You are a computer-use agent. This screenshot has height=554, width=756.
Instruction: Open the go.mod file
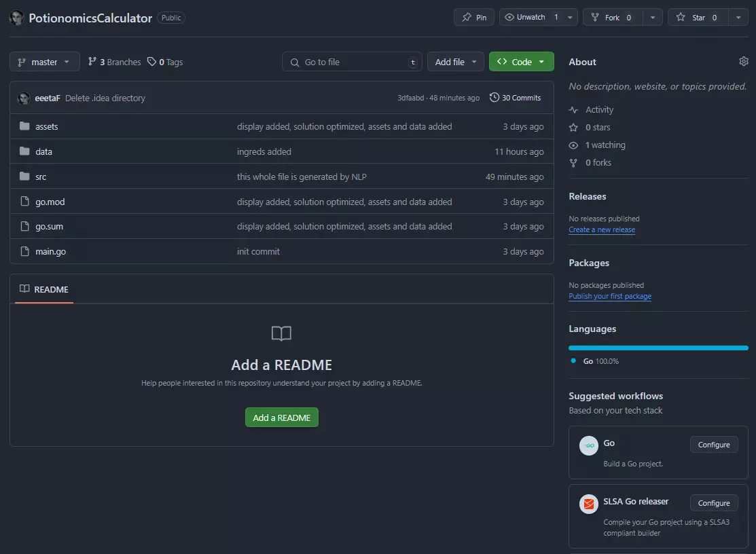point(50,202)
